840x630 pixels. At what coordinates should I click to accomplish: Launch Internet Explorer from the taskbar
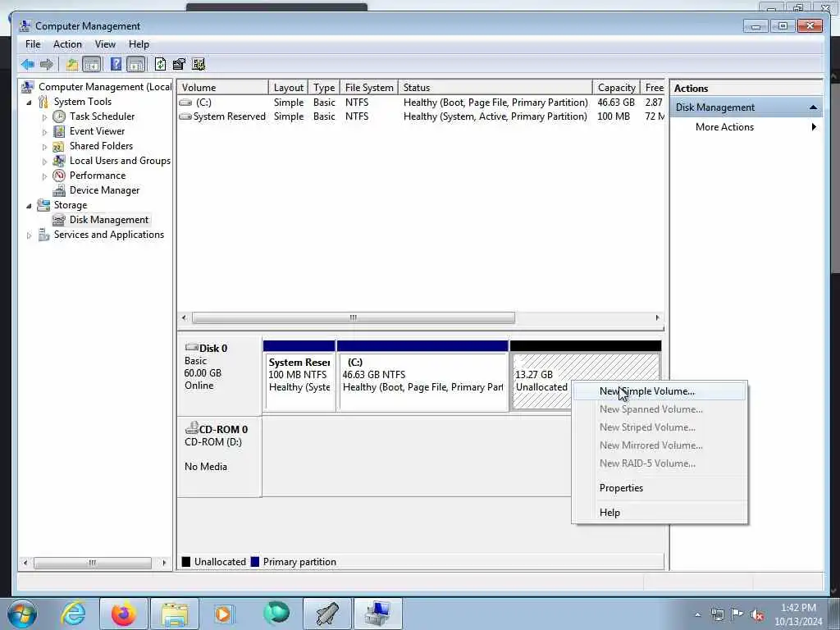click(73, 614)
